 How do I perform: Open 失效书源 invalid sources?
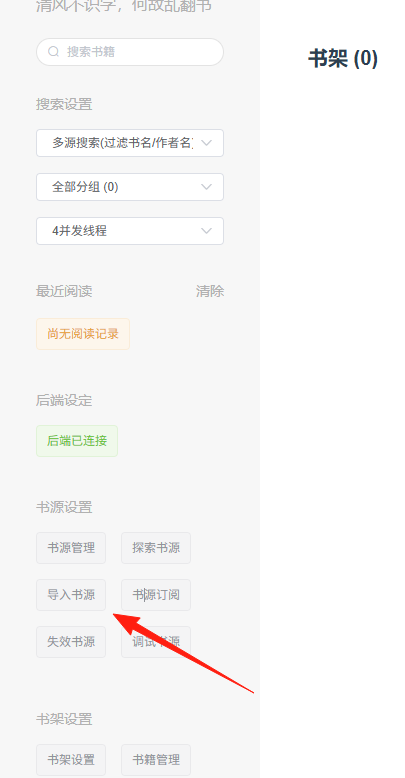tap(71, 642)
